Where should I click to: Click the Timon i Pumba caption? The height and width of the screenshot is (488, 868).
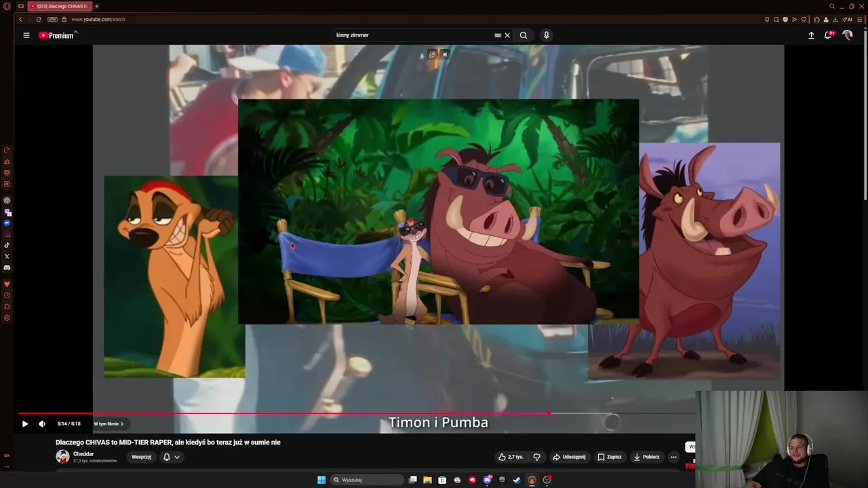pyautogui.click(x=438, y=422)
